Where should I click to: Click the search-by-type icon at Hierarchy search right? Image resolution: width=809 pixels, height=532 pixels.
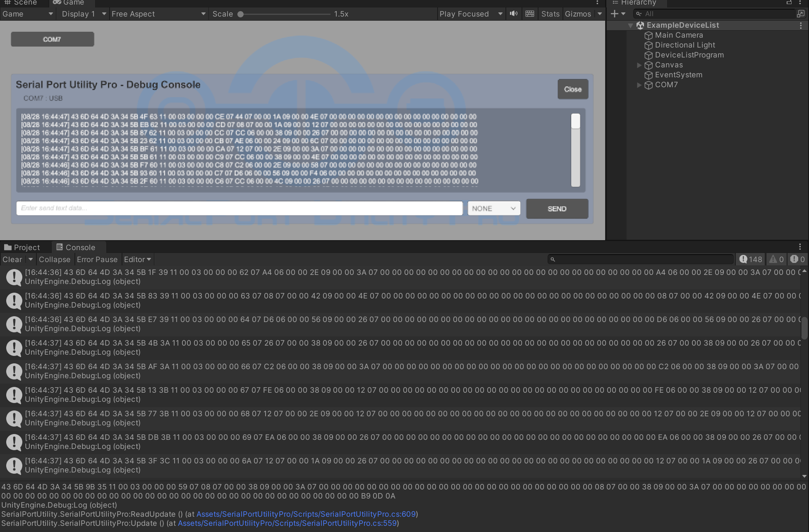[801, 14]
